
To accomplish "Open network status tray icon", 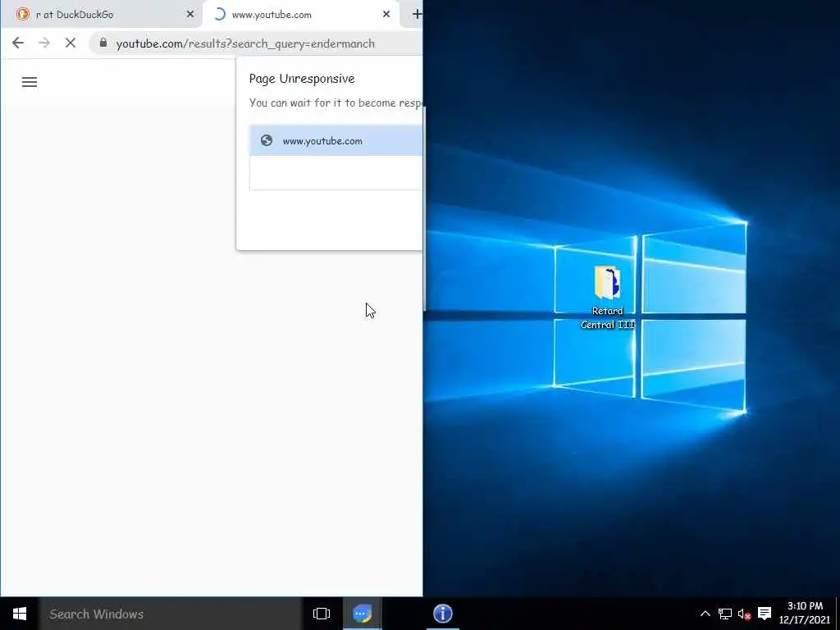I will (725, 614).
